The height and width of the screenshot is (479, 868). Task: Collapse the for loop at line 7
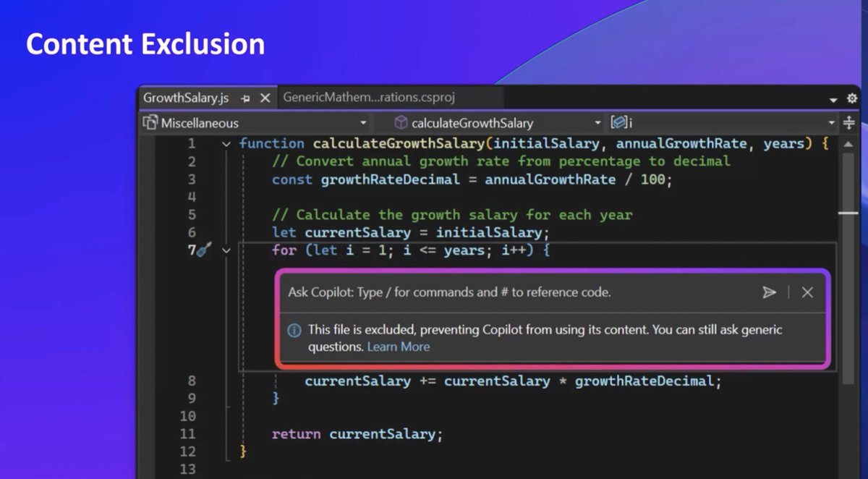click(226, 250)
